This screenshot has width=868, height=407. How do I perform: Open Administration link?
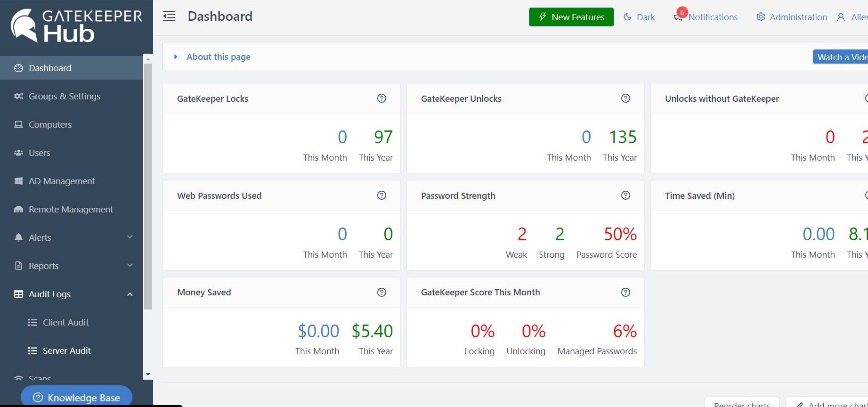792,17
